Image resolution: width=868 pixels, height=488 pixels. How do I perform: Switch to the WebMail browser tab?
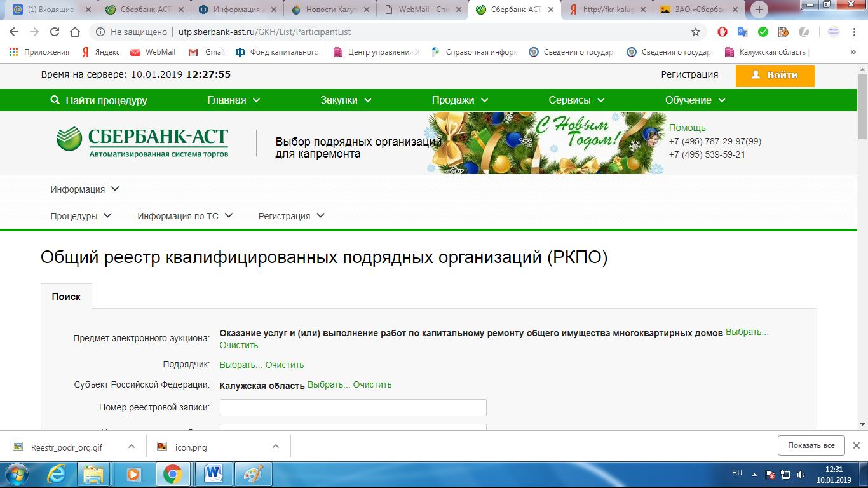(x=422, y=10)
